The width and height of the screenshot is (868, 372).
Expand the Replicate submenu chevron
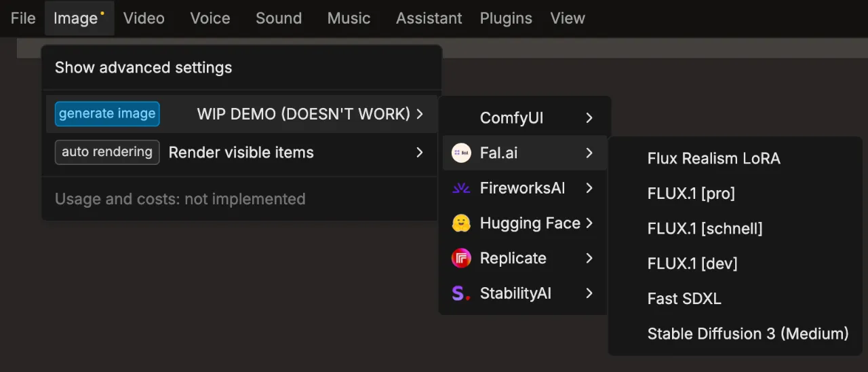point(589,258)
